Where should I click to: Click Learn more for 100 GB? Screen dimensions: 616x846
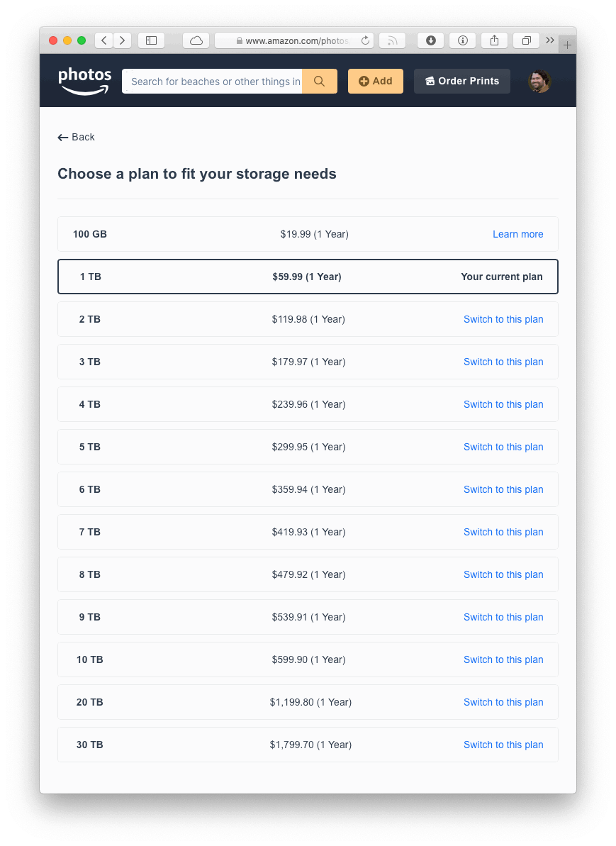tap(517, 234)
